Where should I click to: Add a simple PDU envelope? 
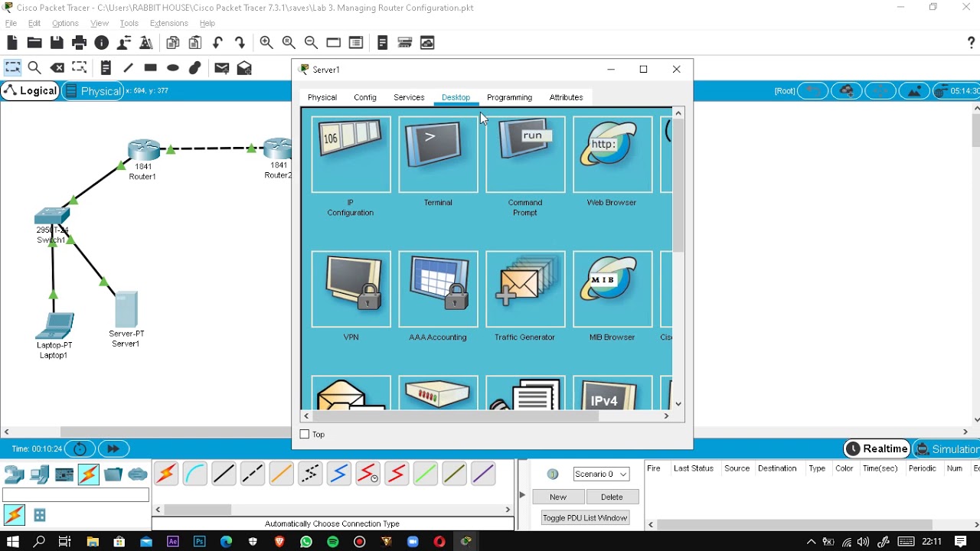[x=222, y=68]
